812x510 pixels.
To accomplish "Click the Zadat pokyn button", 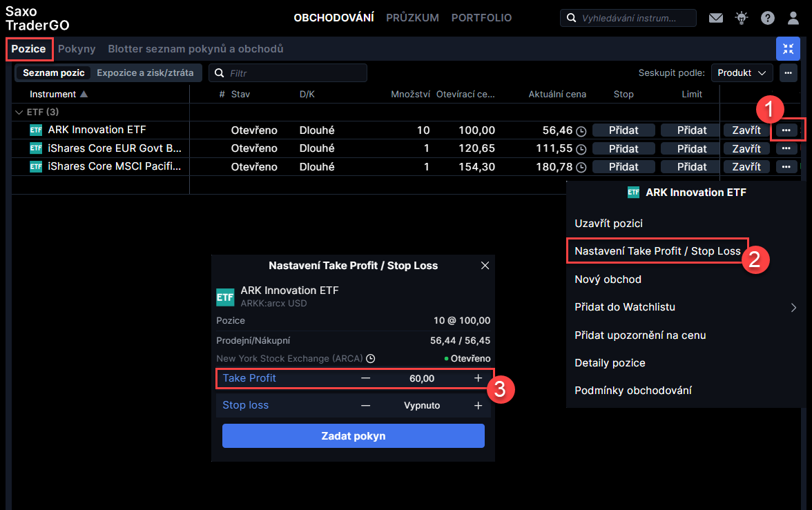I will point(354,436).
